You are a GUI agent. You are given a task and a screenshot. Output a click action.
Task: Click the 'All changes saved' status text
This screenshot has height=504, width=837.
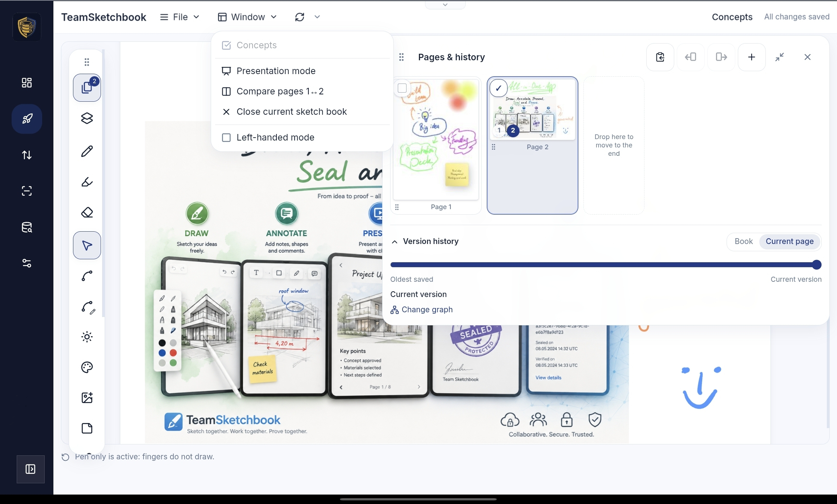click(797, 17)
